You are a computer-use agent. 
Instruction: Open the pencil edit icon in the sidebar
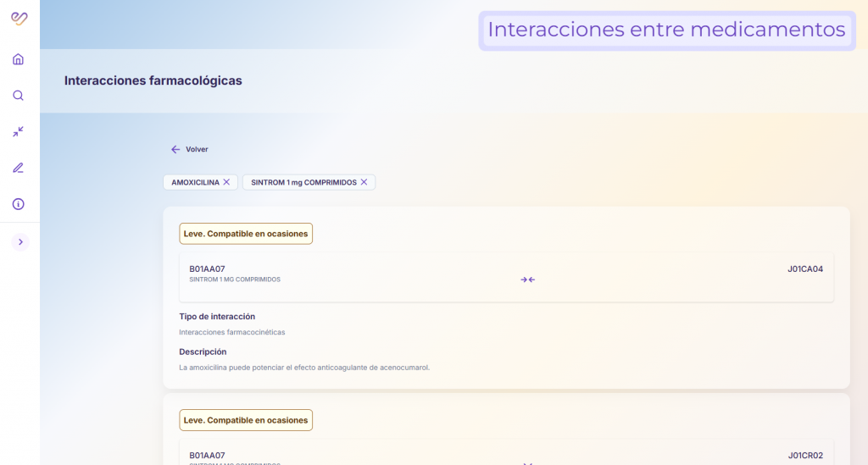click(x=19, y=168)
